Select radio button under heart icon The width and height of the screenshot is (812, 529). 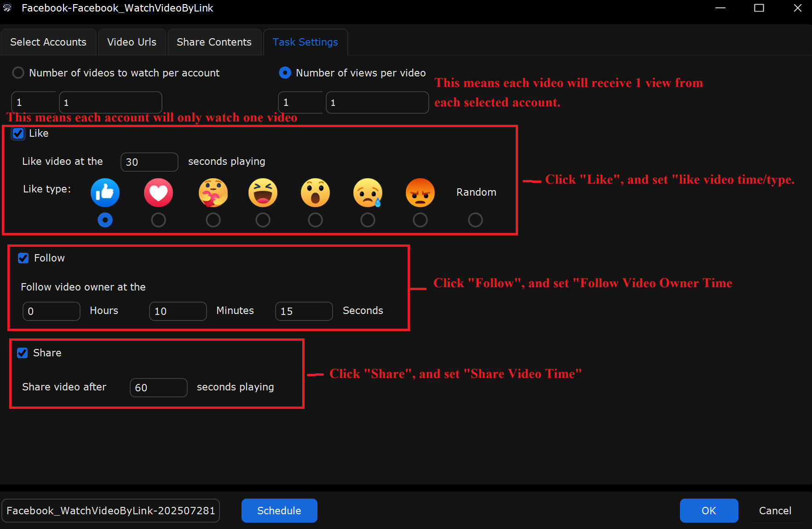coord(158,220)
